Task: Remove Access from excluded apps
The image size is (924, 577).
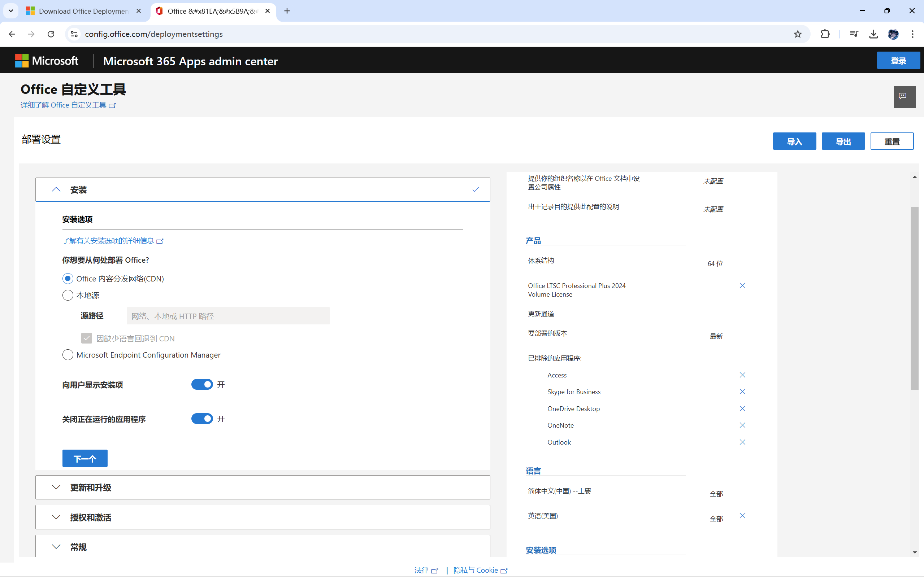Action: coord(742,375)
